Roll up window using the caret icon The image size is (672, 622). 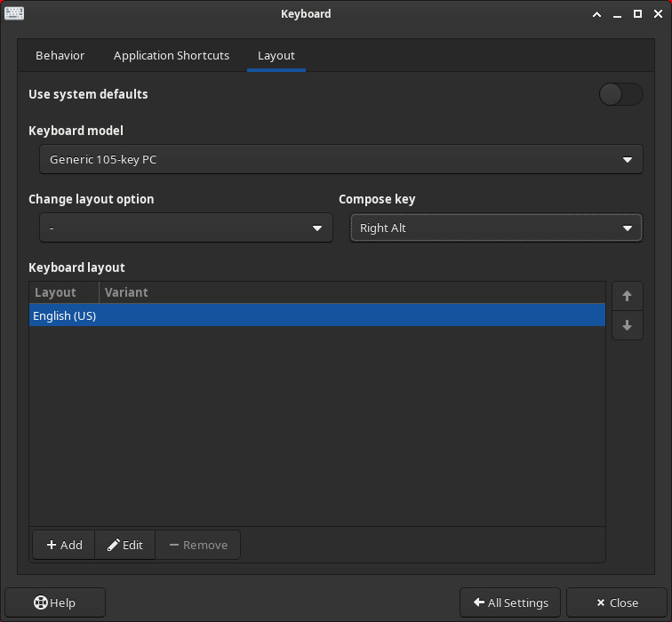(596, 14)
